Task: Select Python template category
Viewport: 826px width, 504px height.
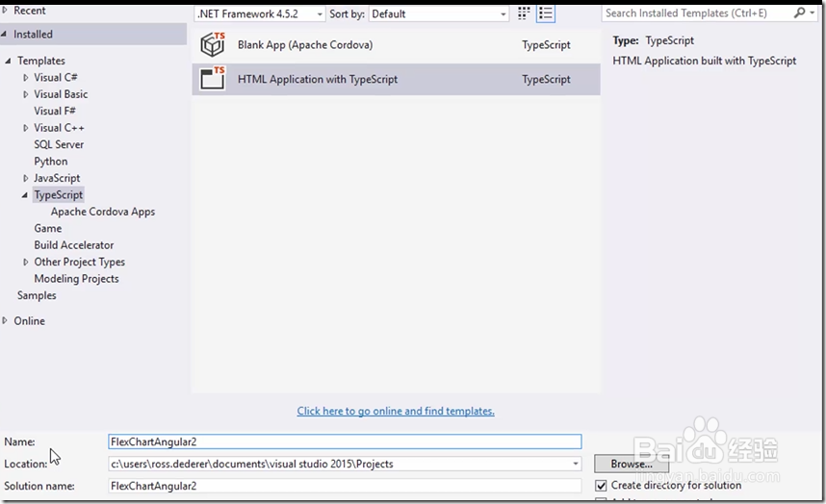Action: coord(51,162)
